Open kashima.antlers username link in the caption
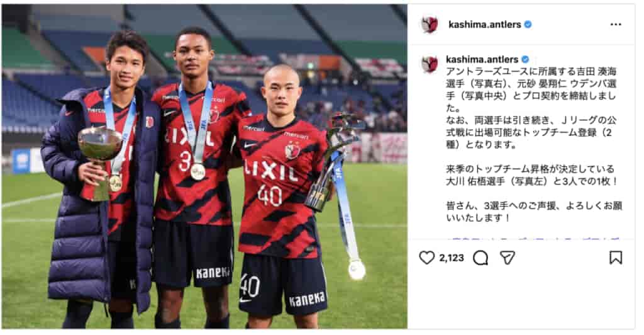Screen dimensions: 644x335 482,60
